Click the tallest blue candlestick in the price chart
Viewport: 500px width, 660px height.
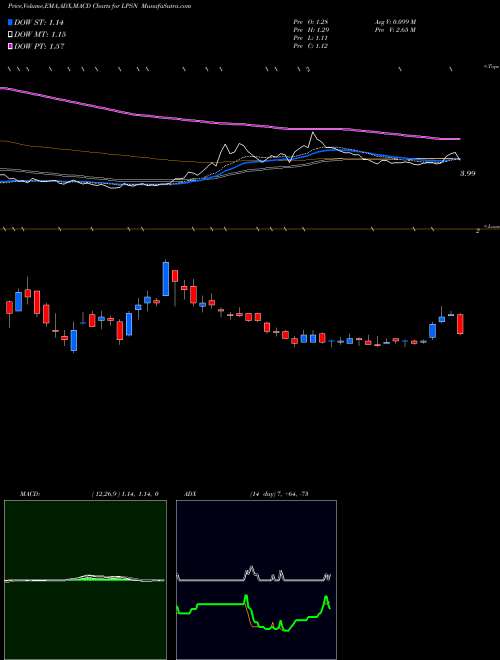click(x=166, y=279)
